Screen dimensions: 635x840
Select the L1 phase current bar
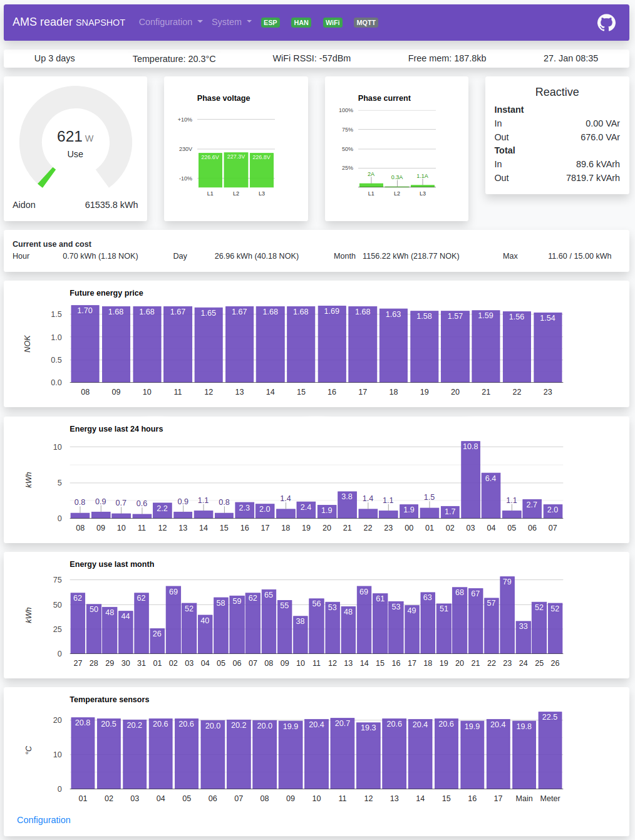(371, 185)
